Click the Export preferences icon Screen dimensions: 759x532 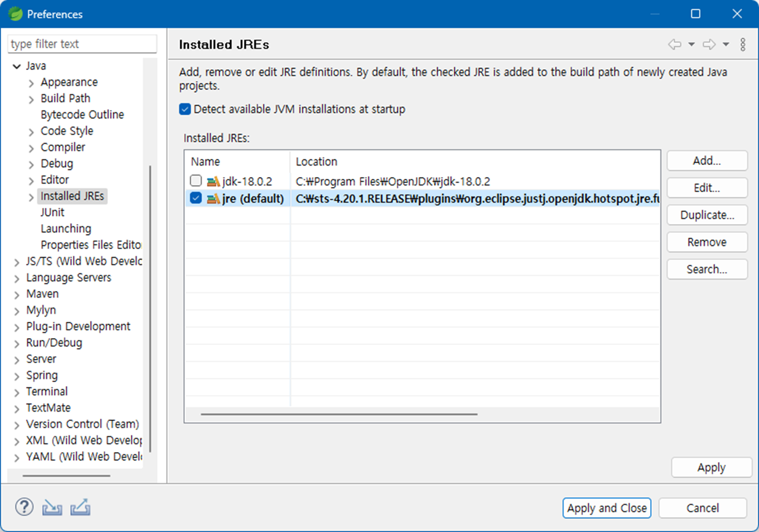pos(81,508)
